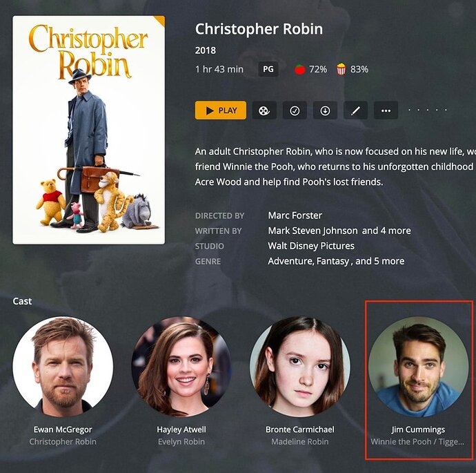Open writer Mark Steven Johnson link
The image size is (476, 473).
pos(313,231)
